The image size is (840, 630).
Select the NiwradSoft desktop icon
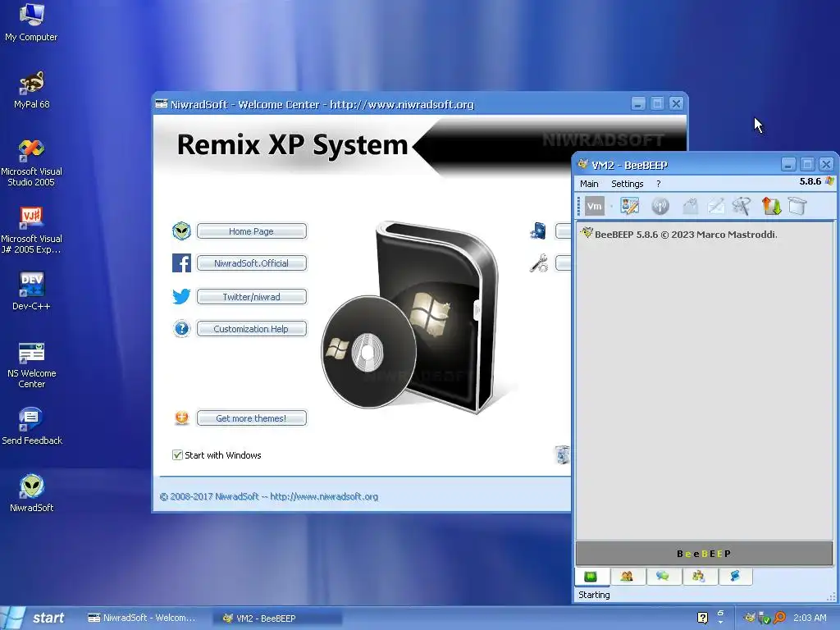(x=32, y=494)
